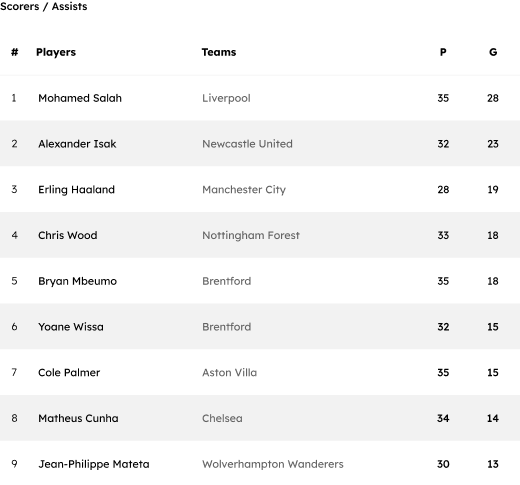This screenshot has height=485, width=520.
Task: Open the Newcastle United team link
Action: (247, 144)
